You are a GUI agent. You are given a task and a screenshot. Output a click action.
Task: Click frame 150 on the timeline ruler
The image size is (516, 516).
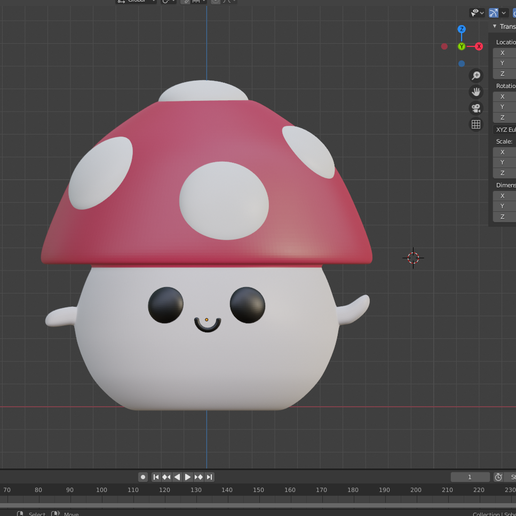click(x=258, y=490)
